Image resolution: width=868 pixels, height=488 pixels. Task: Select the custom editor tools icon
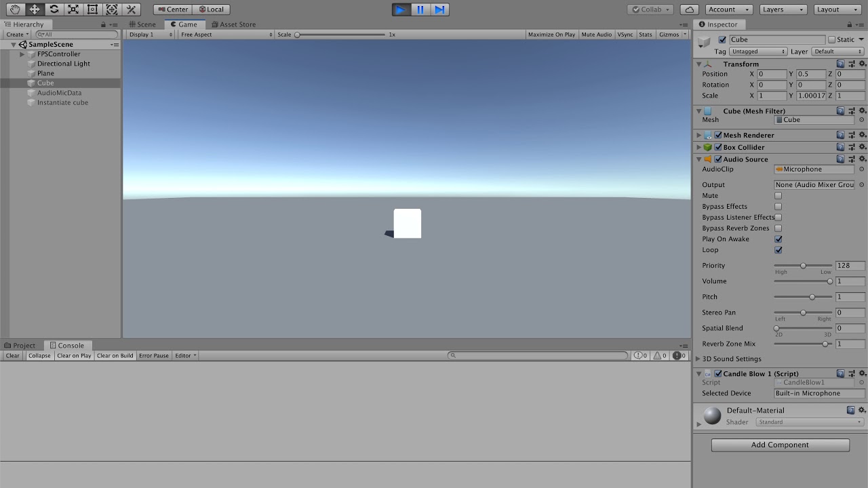pos(132,9)
